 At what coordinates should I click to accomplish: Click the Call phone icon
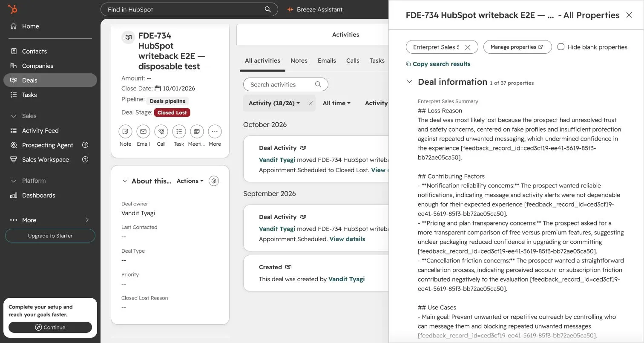[x=161, y=132]
